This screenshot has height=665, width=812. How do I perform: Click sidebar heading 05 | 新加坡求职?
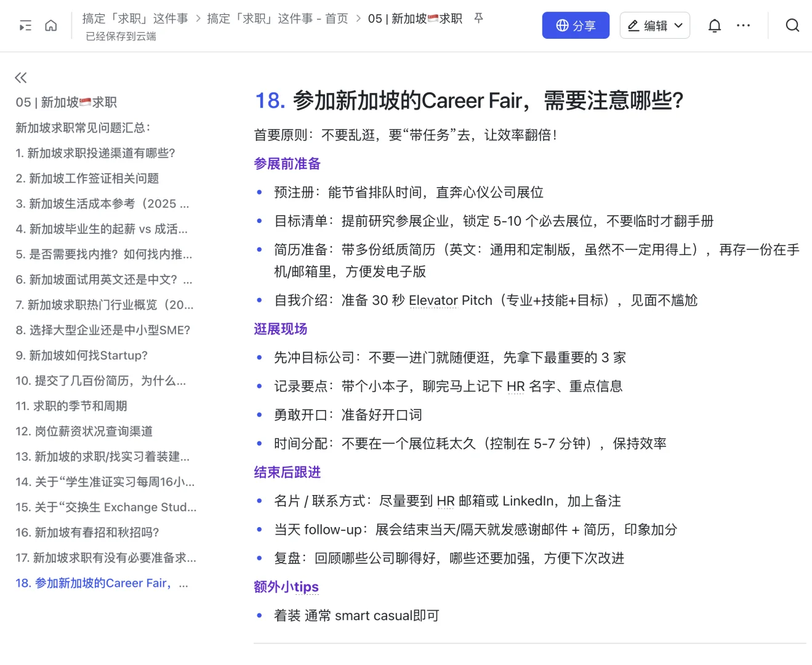click(x=66, y=102)
